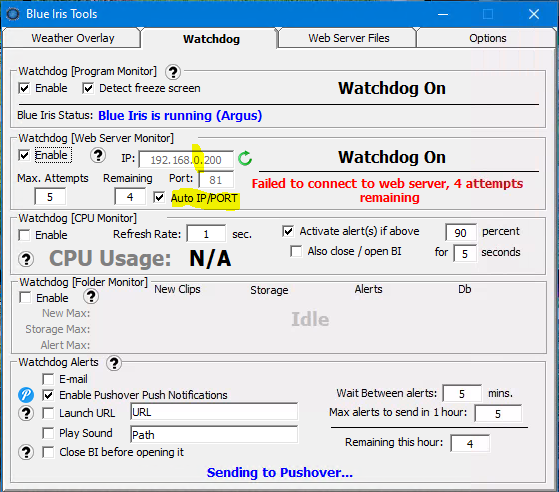The width and height of the screenshot is (559, 492).
Task: Open help for Folder Monitor
Action: (x=91, y=296)
